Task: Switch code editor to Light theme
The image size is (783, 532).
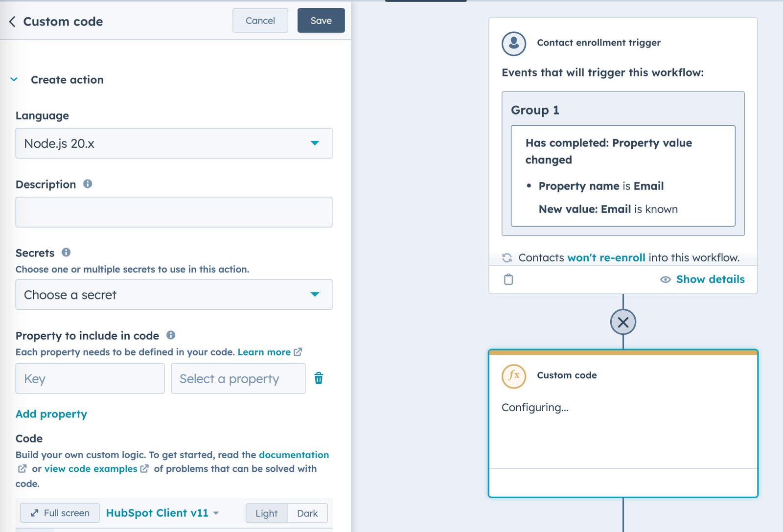Action: [266, 513]
